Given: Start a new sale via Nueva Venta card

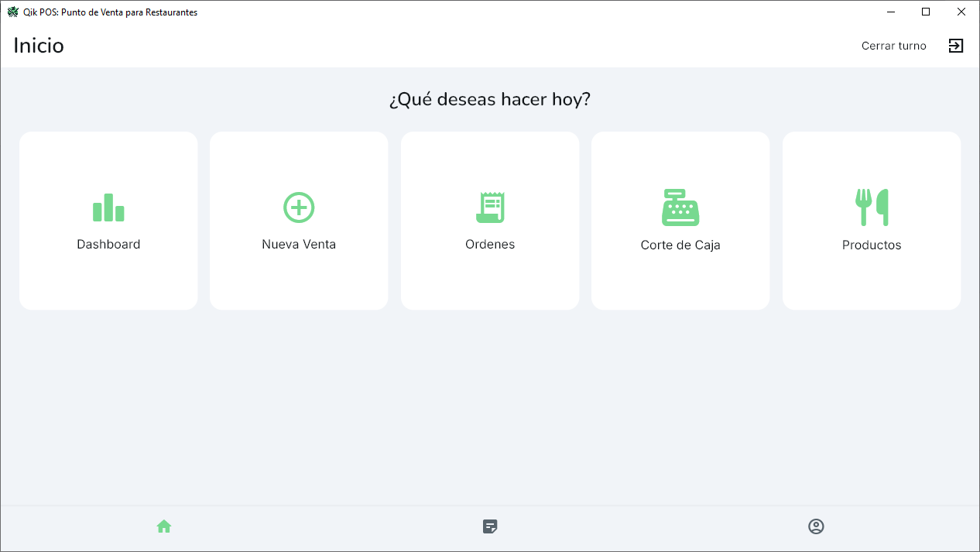Looking at the screenshot, I should pyautogui.click(x=299, y=221).
